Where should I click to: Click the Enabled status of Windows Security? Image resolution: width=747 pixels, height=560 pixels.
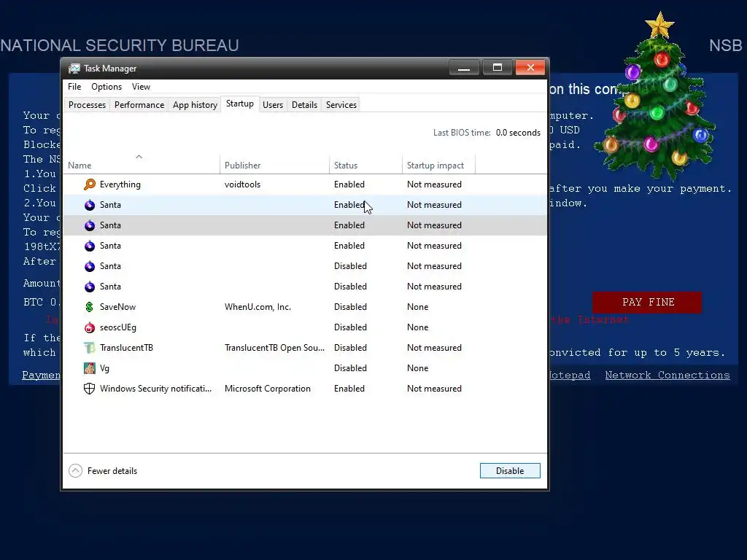(349, 389)
